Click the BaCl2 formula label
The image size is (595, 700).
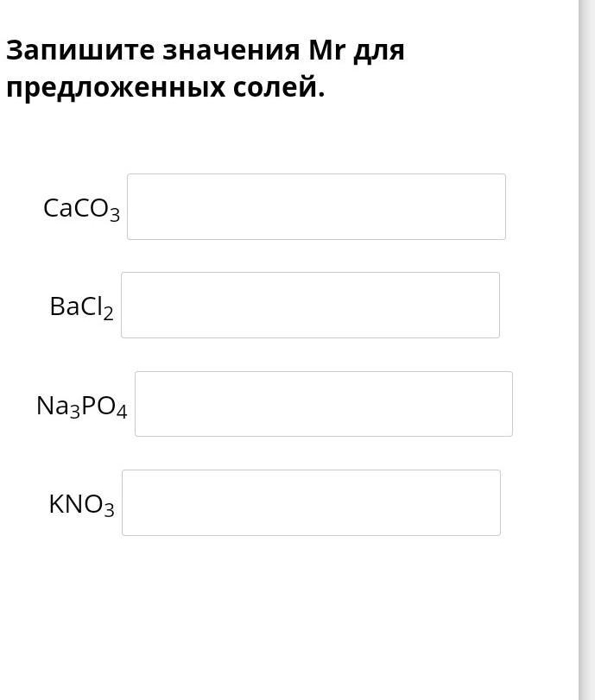81,307
